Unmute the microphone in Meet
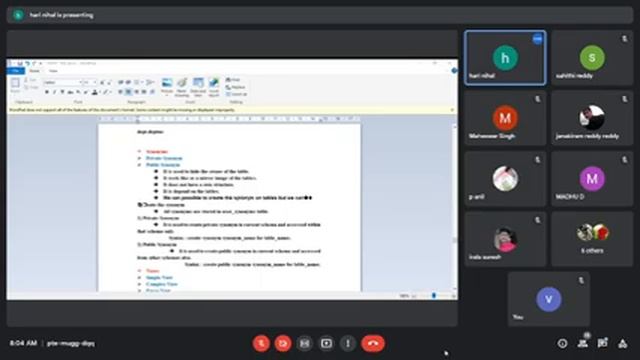 click(261, 343)
